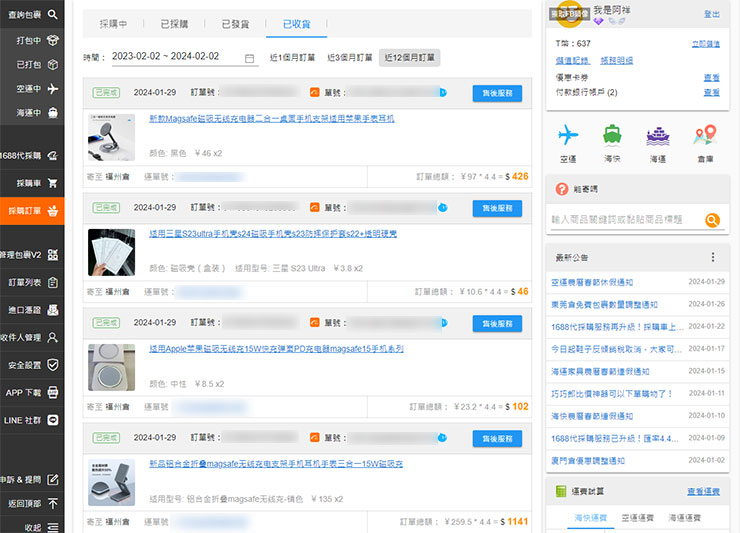This screenshot has height=533, width=740.
Task: Open the 海快 green ship icon
Action: coord(612,137)
